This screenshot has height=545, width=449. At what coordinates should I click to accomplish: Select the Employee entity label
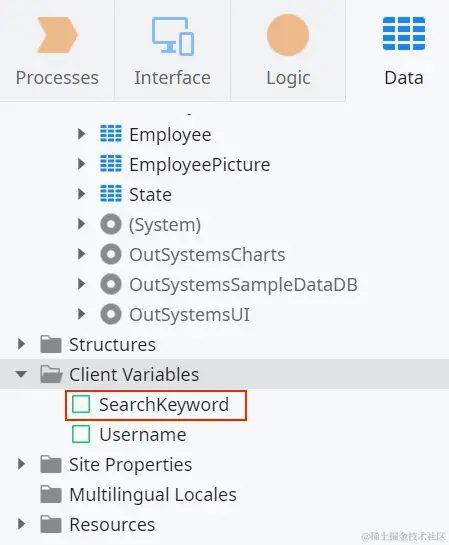click(x=170, y=135)
